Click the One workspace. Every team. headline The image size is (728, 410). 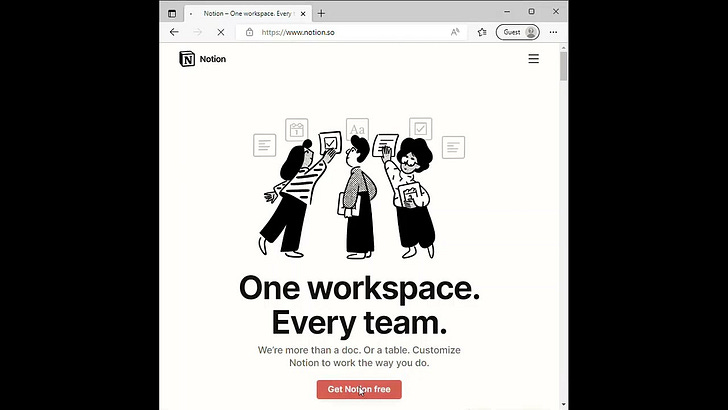(359, 305)
